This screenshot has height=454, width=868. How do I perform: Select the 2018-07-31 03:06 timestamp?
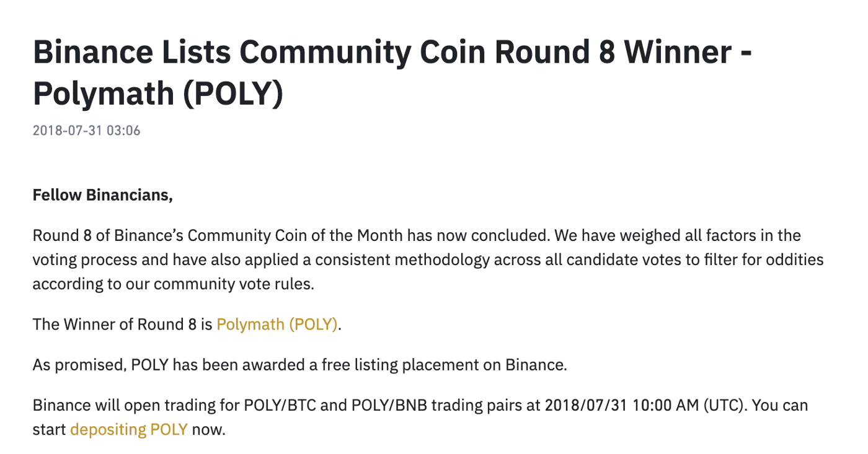pyautogui.click(x=87, y=131)
